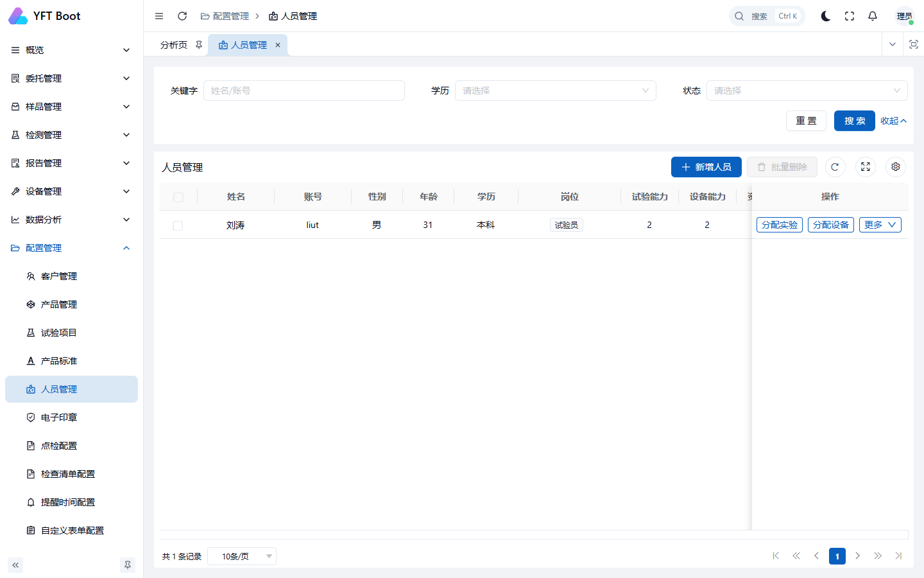Collapse the 配置管理 menu
Image resolution: width=924 pixels, height=578 pixels.
tap(71, 248)
